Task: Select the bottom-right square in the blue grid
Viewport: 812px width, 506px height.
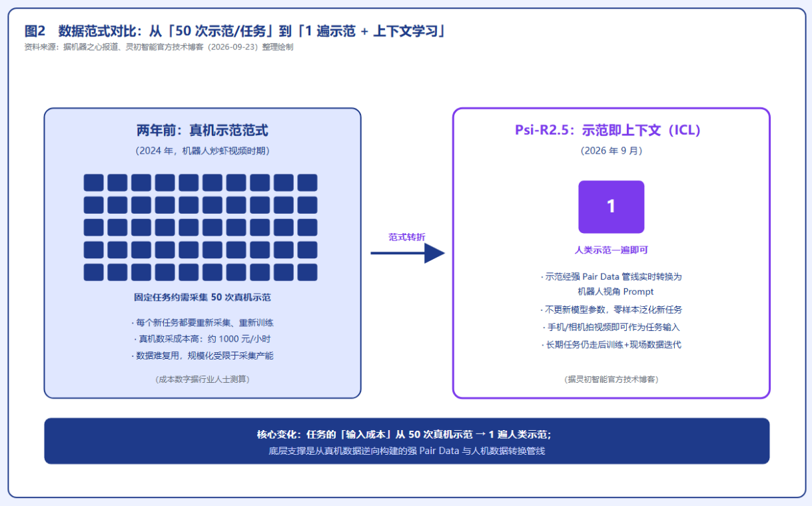Action: pyautogui.click(x=307, y=272)
